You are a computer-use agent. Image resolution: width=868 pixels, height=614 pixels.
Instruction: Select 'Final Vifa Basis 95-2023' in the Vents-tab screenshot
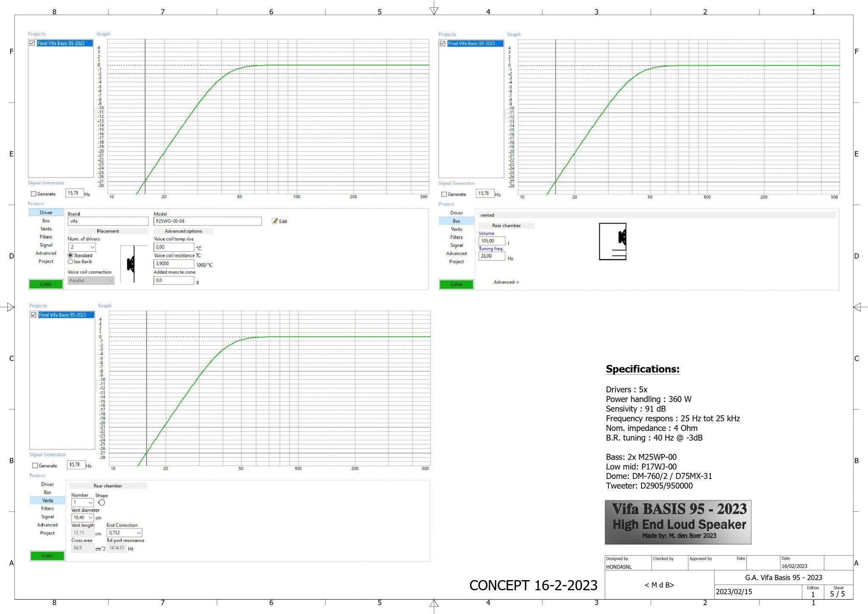click(x=66, y=315)
